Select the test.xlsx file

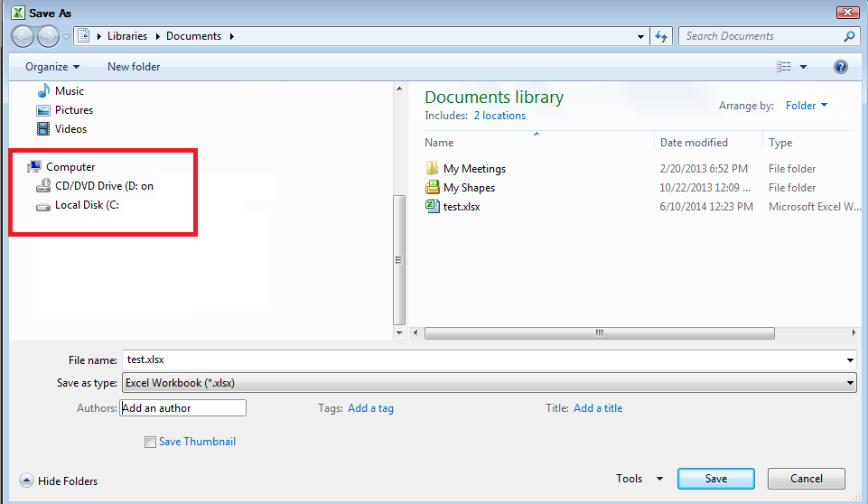coord(462,207)
